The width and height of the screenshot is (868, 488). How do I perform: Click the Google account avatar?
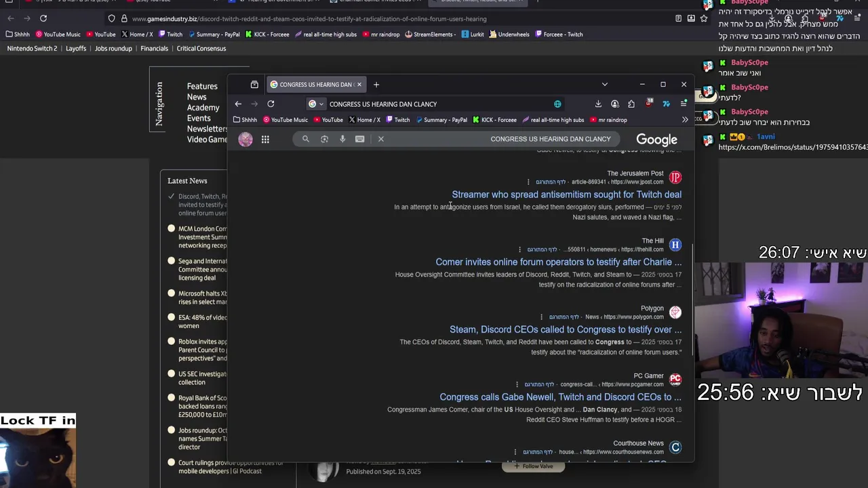pyautogui.click(x=245, y=139)
